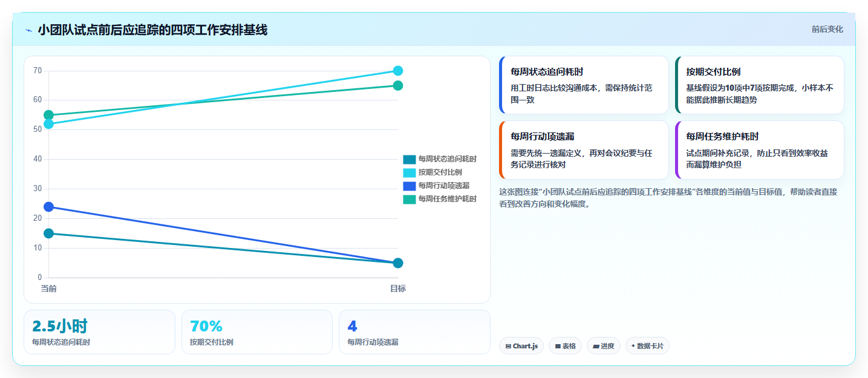Click the 当前 x-axis label

click(49, 288)
